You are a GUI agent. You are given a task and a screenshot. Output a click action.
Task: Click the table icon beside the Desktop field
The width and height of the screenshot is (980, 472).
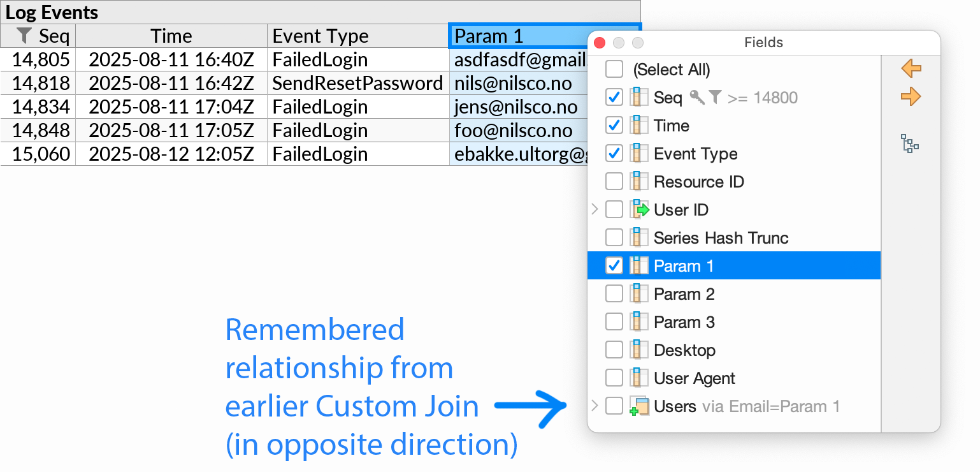[x=638, y=350]
